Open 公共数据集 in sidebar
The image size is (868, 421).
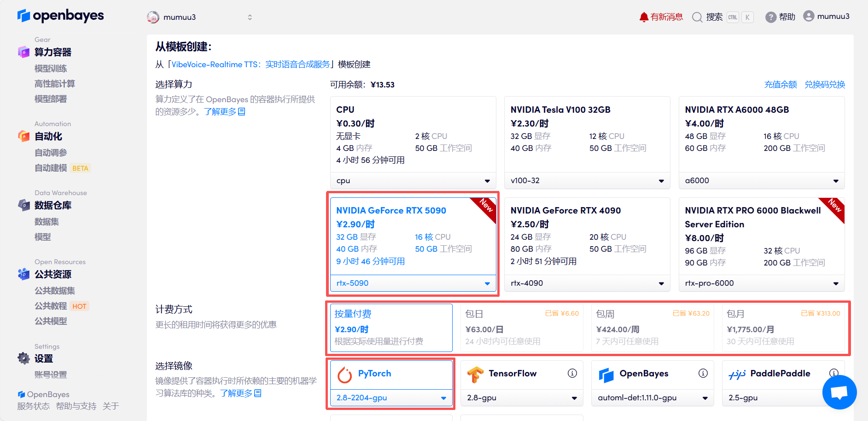click(55, 290)
